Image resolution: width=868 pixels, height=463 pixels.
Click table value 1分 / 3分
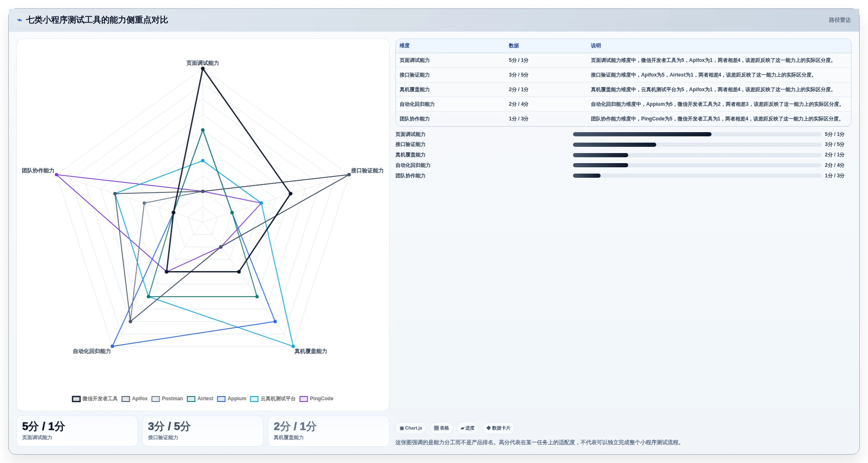tap(519, 119)
